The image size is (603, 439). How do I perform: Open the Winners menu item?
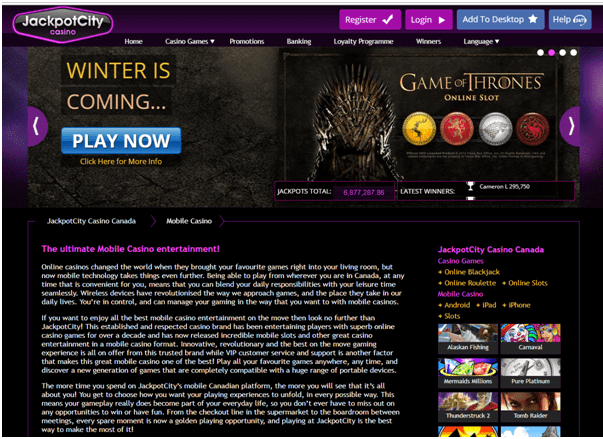428,42
